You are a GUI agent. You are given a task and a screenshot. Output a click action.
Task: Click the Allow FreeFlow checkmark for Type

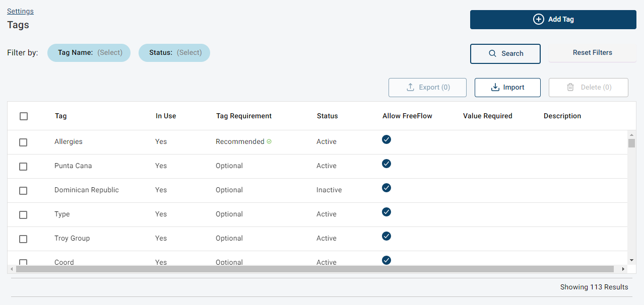click(x=387, y=212)
